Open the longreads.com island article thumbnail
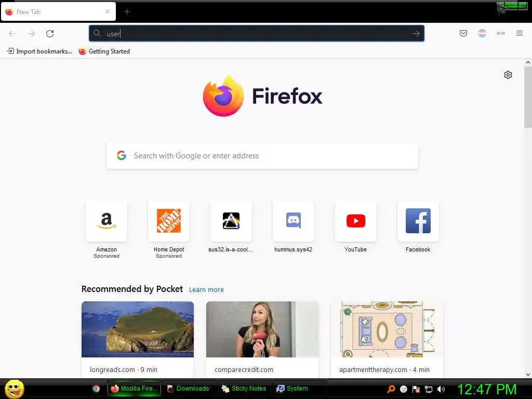This screenshot has width=532, height=399. click(x=138, y=329)
